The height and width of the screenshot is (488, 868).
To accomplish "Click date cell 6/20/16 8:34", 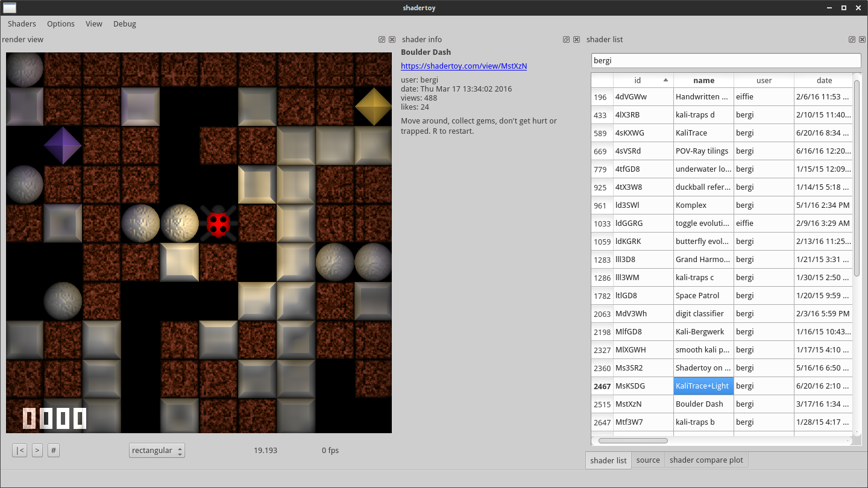I will point(823,133).
